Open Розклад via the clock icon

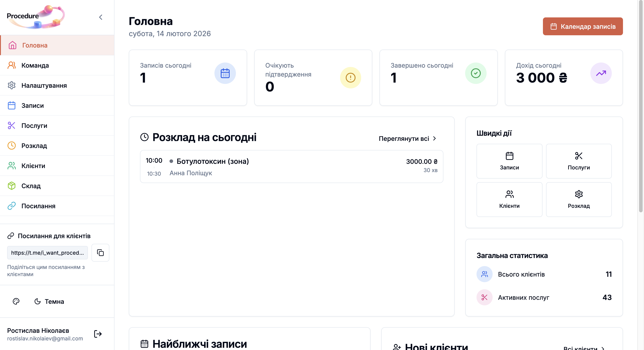[x=12, y=146]
